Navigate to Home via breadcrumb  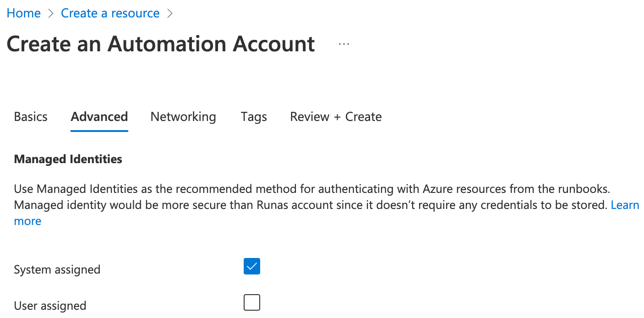click(x=24, y=13)
